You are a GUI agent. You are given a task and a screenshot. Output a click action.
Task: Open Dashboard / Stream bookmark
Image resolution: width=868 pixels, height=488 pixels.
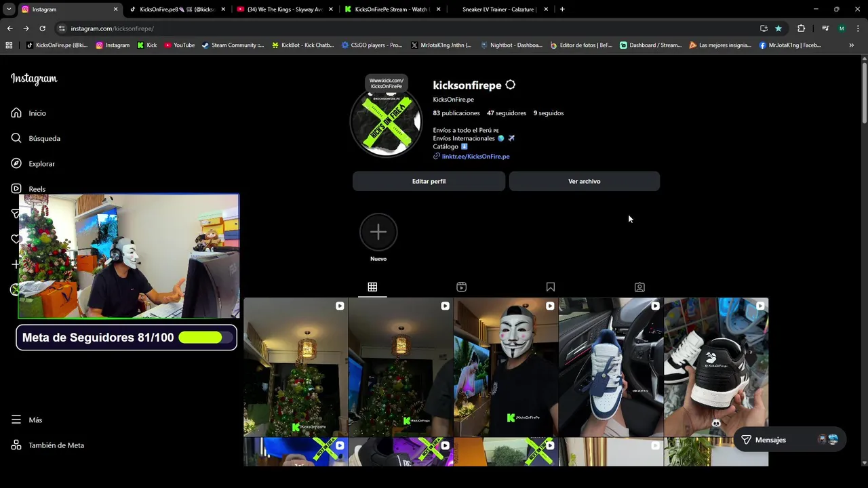pos(651,45)
